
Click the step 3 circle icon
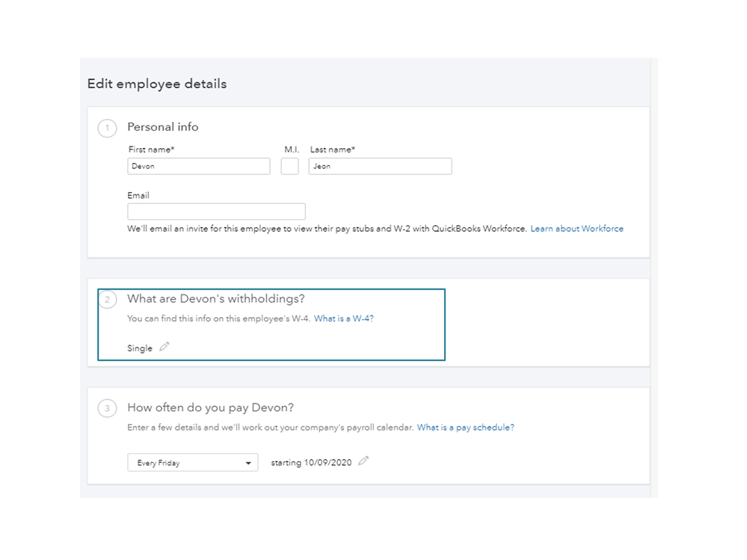107,409
